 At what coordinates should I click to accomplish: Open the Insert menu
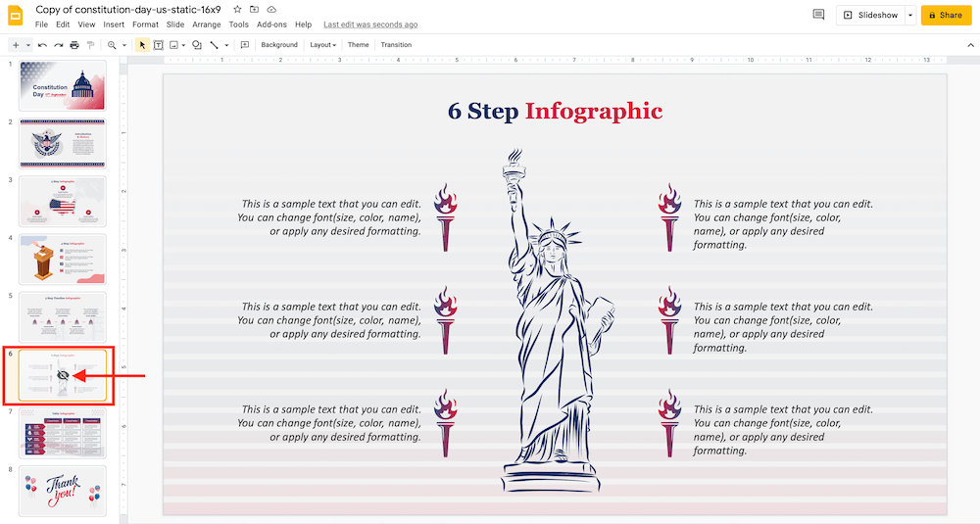click(x=114, y=24)
